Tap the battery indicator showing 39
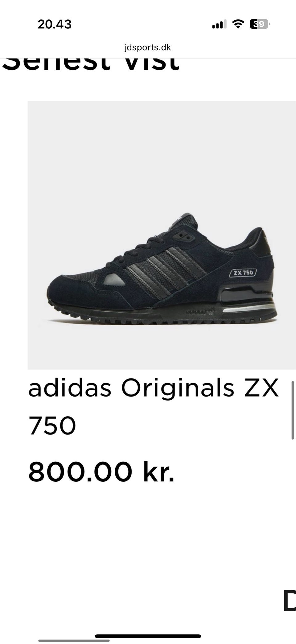296x644 pixels. (x=260, y=24)
